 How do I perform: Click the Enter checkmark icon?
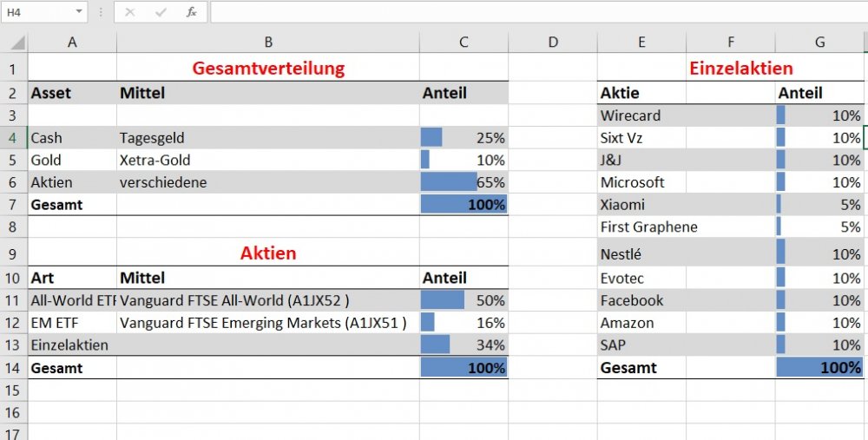coord(161,12)
